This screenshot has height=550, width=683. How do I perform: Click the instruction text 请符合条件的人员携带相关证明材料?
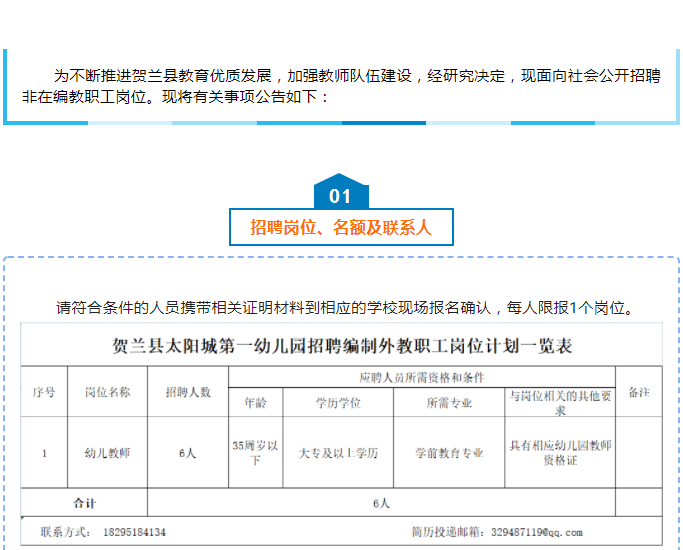tap(345, 308)
